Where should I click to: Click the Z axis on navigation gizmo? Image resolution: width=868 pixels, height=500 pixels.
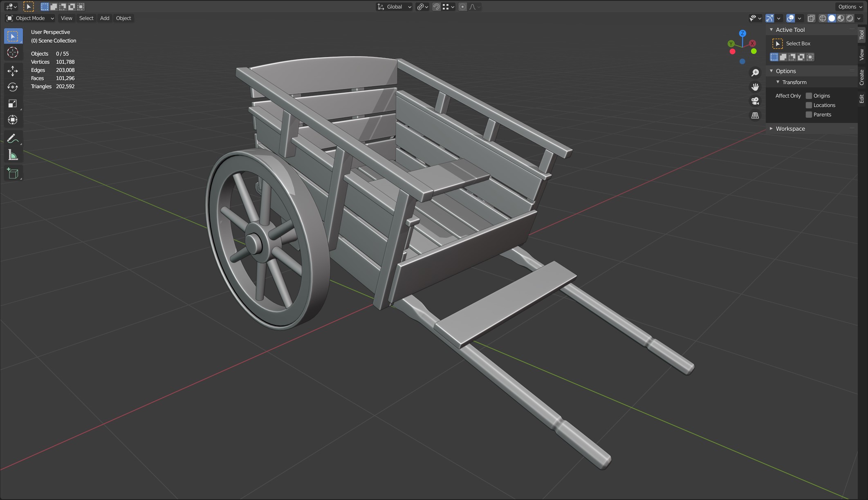[x=742, y=33]
